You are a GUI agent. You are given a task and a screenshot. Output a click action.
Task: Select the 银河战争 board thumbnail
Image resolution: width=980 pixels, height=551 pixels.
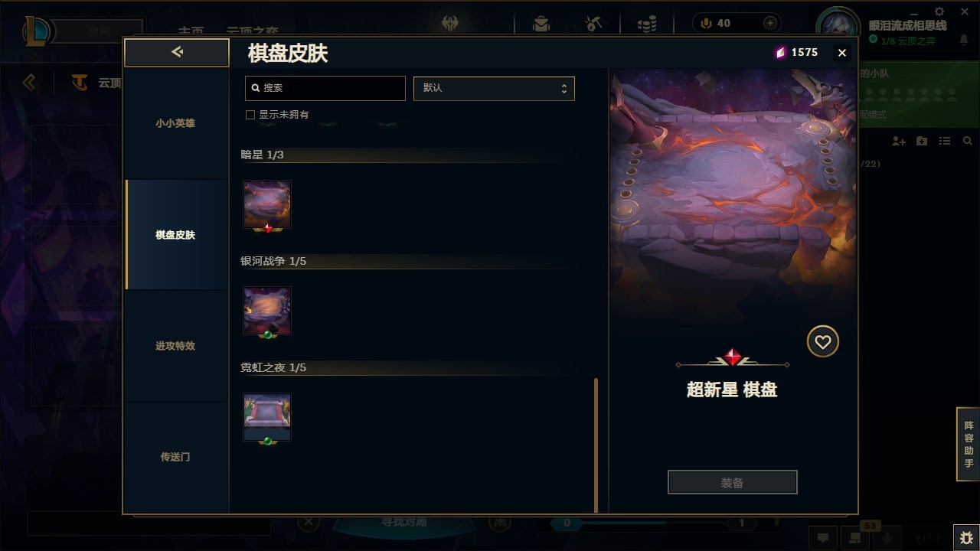click(267, 311)
